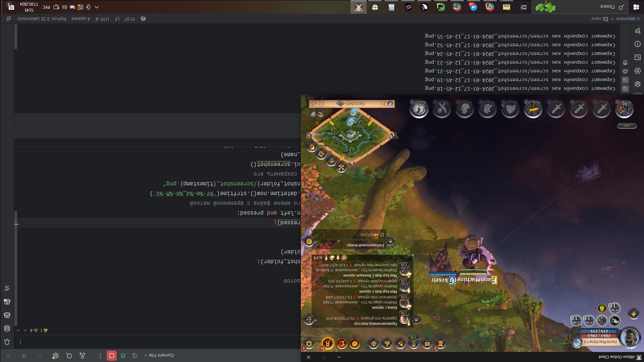This screenshot has width=644, height=362.
Task: Open the gold coin shop icon
Action: [355, 344]
